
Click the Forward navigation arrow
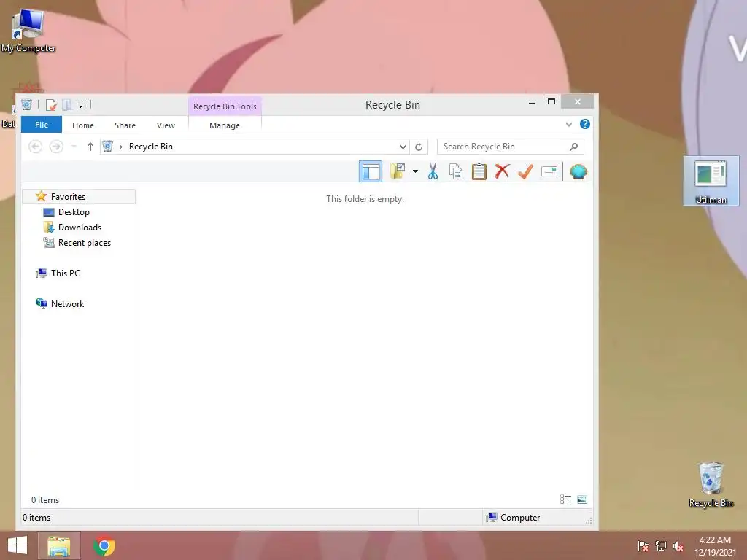click(56, 147)
